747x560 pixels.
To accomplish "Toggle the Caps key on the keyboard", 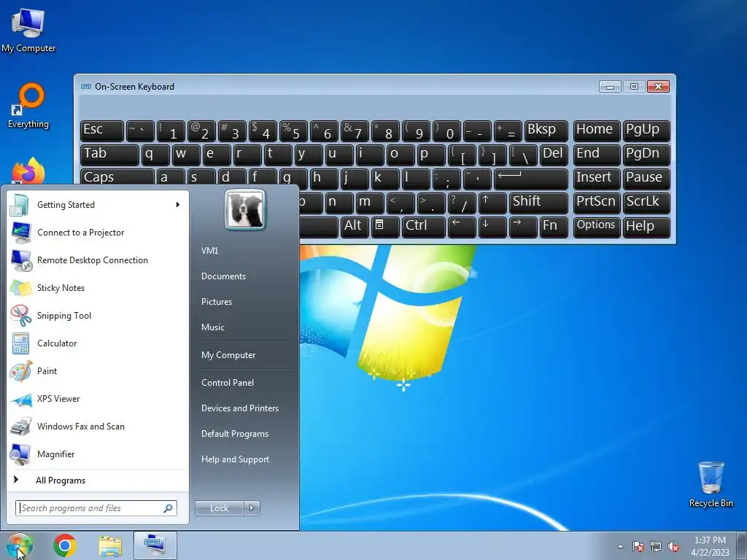I will 117,177.
